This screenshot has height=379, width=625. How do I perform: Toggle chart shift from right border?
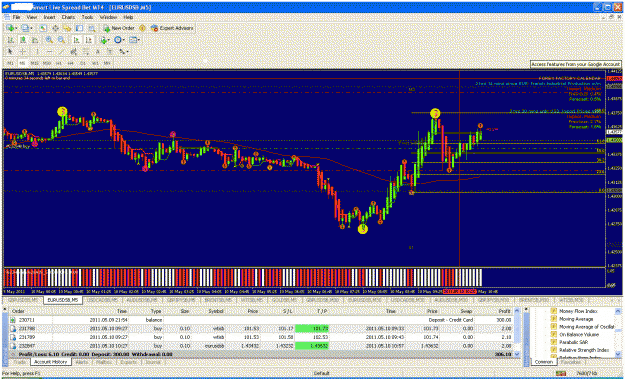[x=88, y=40]
